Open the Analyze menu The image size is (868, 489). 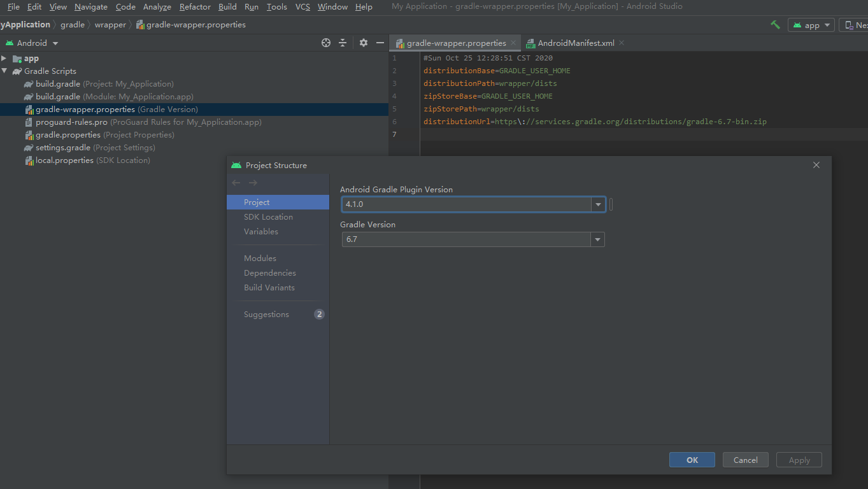point(157,6)
